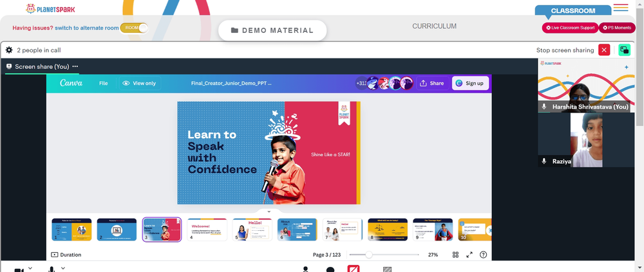Select slide thumbnail 5 Hello

(252, 230)
